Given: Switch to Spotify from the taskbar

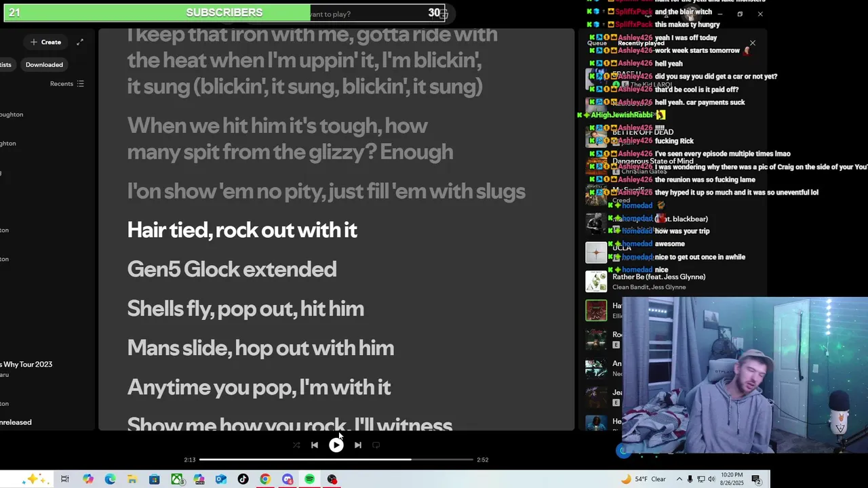Looking at the screenshot, I should click(309, 479).
